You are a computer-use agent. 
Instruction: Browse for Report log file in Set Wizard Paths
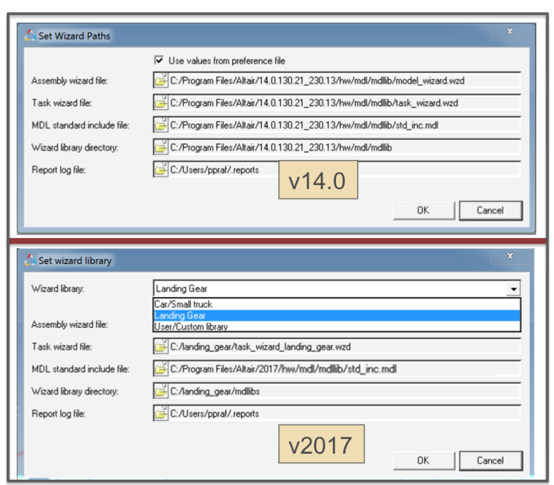161,170
